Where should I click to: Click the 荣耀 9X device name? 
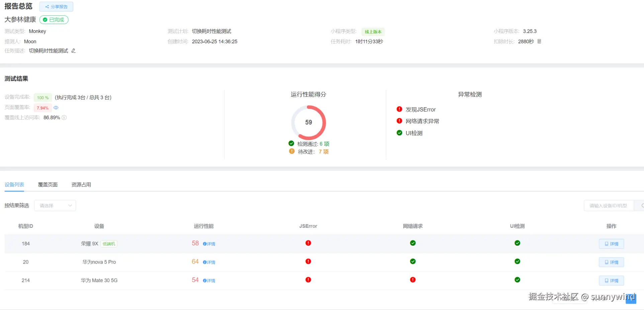tap(90, 244)
